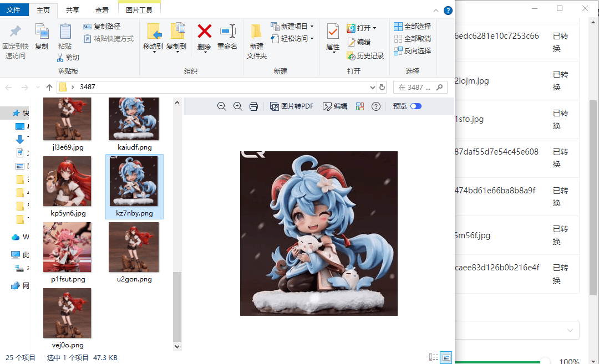Image resolution: width=599 pixels, height=364 pixels.
Task: Click the OneDrive cloud icon in the navigation pane
Action: pyautogui.click(x=16, y=237)
